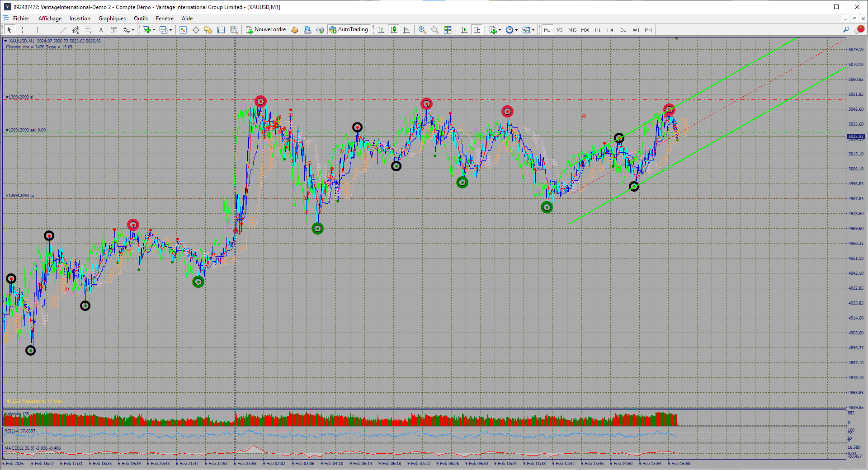The height and width of the screenshot is (470, 868).
Task: Click the chart shift triangle marker
Action: [676, 38]
